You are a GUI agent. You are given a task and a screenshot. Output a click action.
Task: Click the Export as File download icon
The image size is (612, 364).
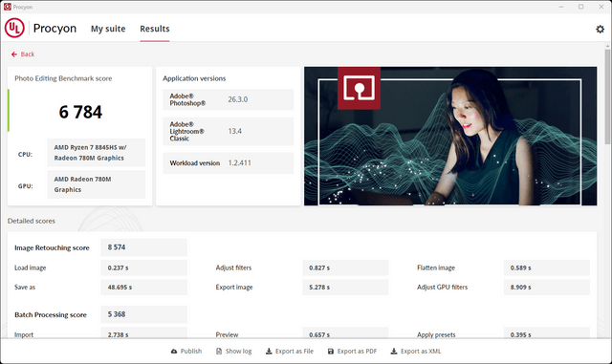point(269,352)
